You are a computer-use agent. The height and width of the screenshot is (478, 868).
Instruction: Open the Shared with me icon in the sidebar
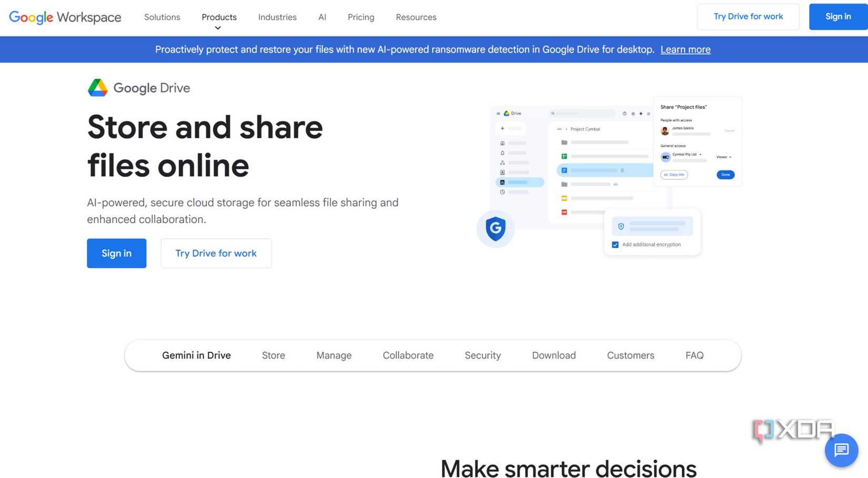(502, 162)
